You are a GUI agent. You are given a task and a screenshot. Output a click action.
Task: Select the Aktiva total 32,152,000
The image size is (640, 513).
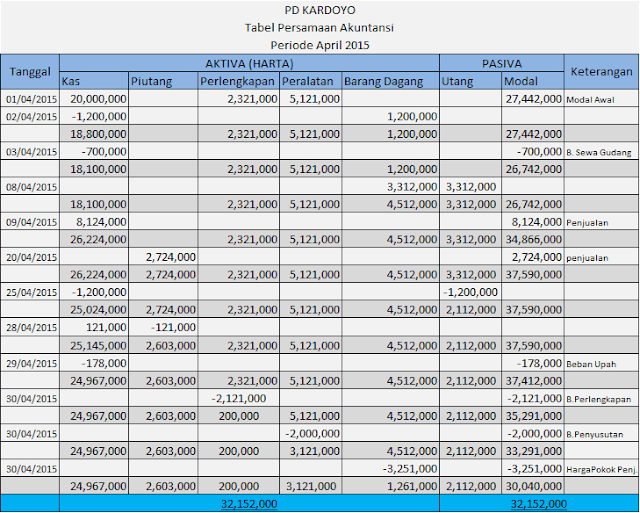click(249, 504)
